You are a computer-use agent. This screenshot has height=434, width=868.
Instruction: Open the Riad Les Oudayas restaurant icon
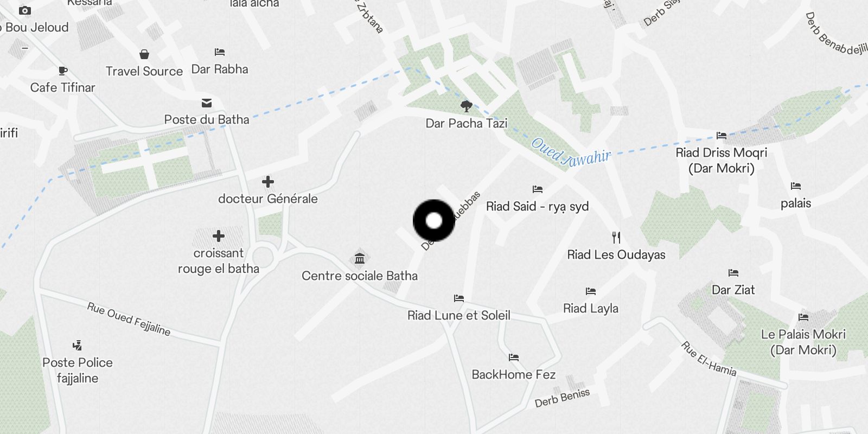(616, 237)
